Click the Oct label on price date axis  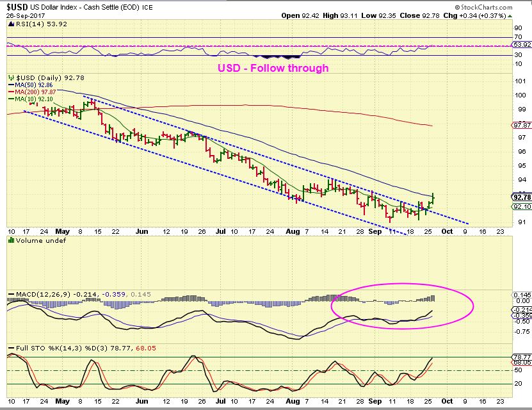click(x=447, y=231)
